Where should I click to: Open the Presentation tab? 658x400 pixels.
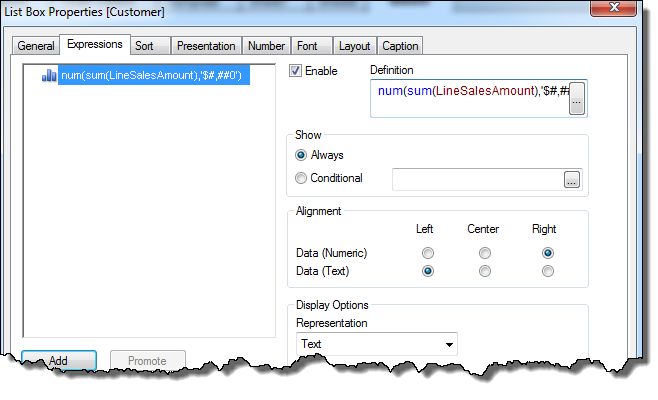coord(206,46)
